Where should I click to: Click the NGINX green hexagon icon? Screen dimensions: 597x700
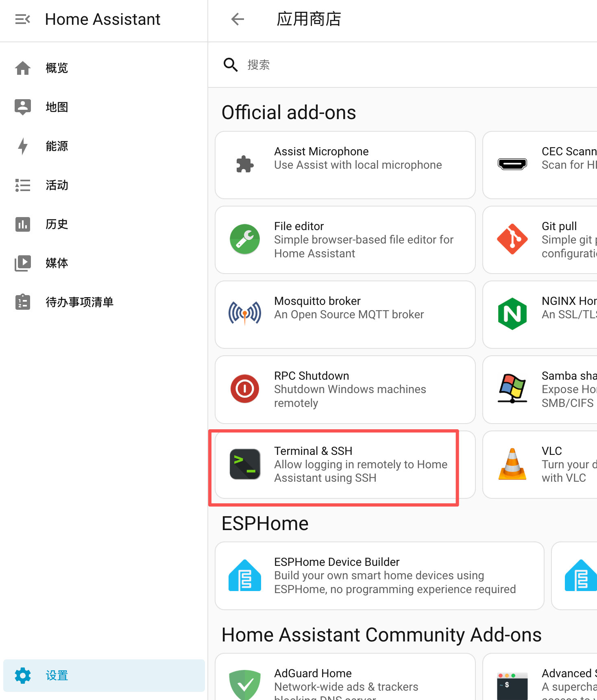coord(512,314)
